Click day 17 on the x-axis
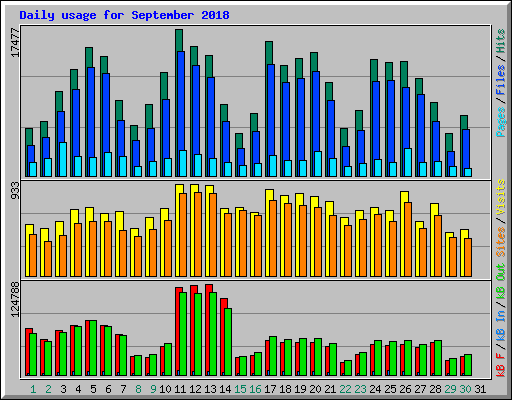The width and height of the screenshot is (512, 400). 270,389
